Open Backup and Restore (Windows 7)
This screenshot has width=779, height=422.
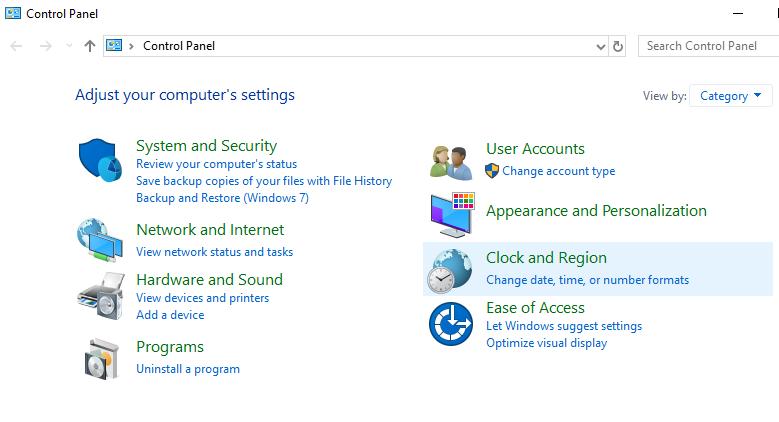[x=222, y=198]
